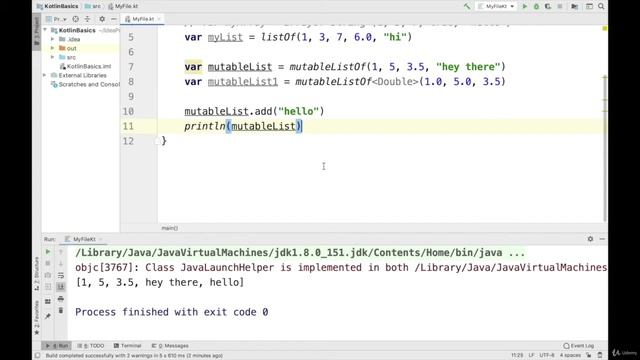Select the KotlinBasics.iml file

[x=85, y=66]
